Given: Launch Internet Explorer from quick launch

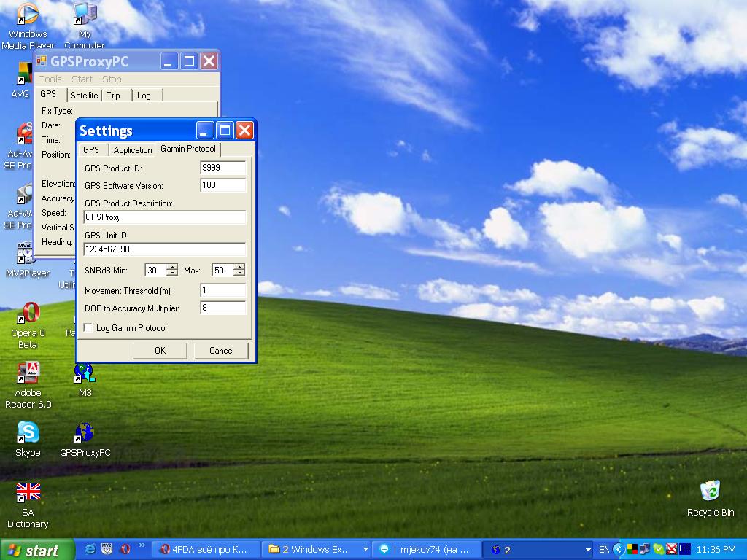Looking at the screenshot, I should click(90, 549).
